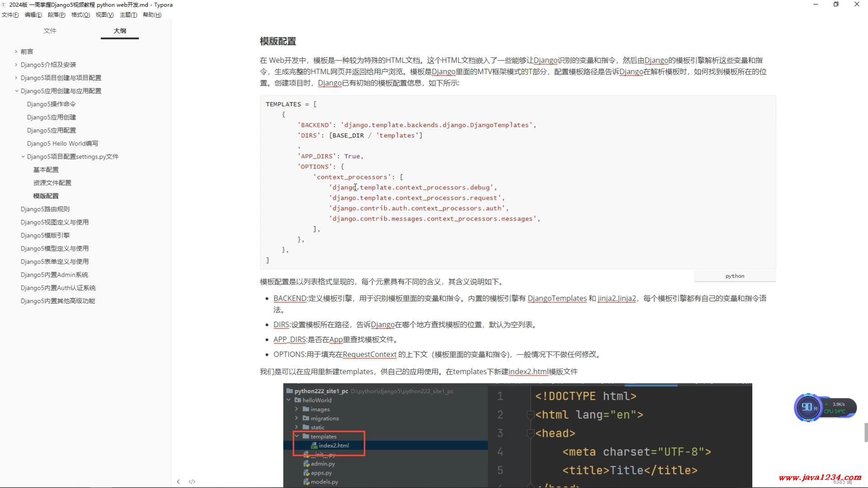The height and width of the screenshot is (488, 868).
Task: Switch to the 文件 sidebar tab
Action: click(50, 31)
